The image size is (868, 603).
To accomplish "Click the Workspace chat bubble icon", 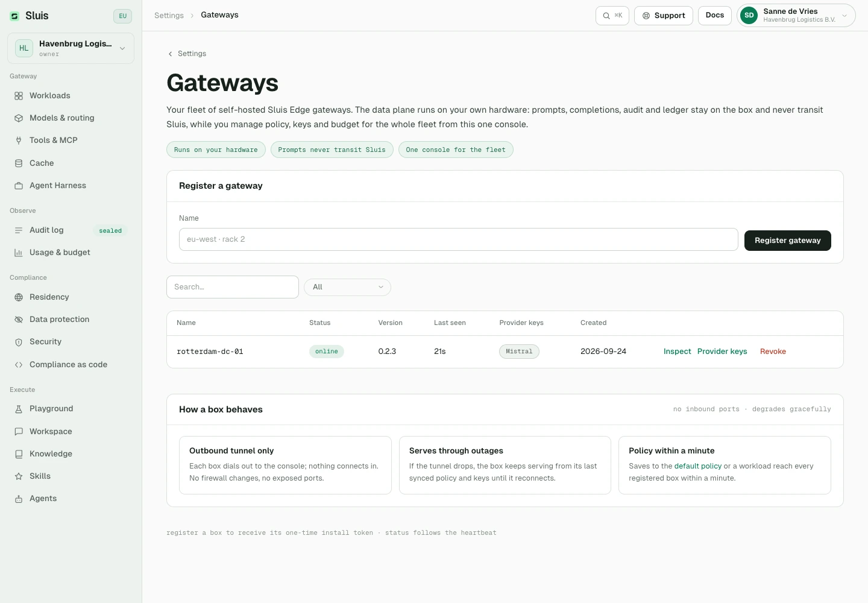I will pyautogui.click(x=19, y=432).
